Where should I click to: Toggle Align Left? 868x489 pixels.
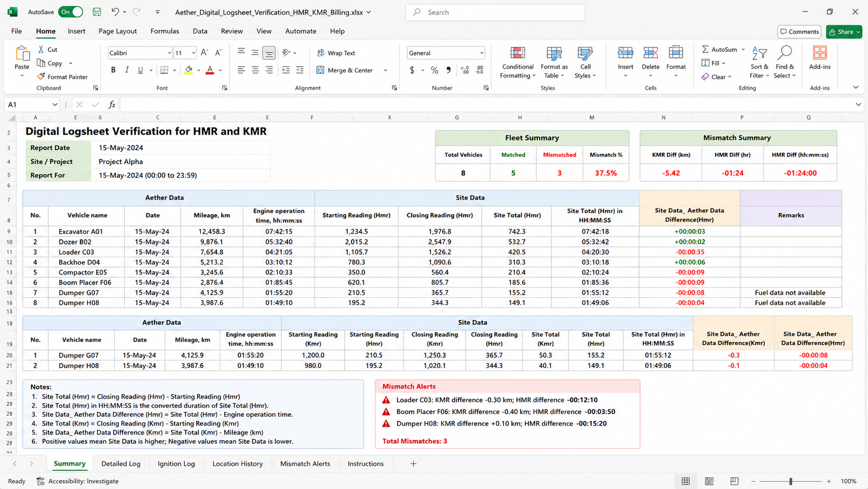tap(241, 70)
